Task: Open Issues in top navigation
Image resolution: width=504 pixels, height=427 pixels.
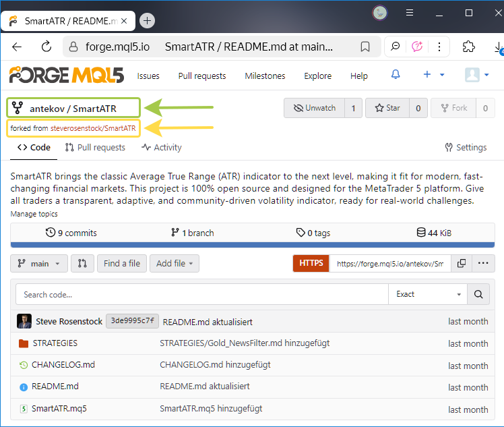Action: [148, 76]
